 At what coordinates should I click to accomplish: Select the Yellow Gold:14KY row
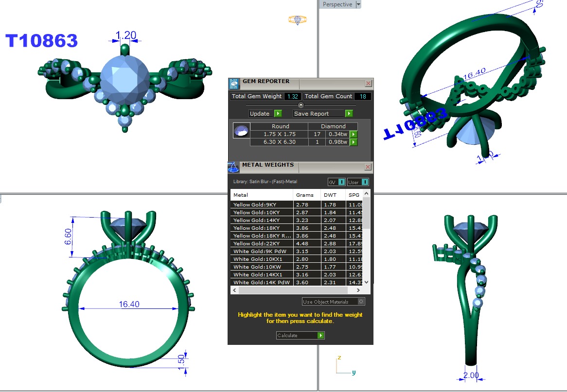point(262,220)
